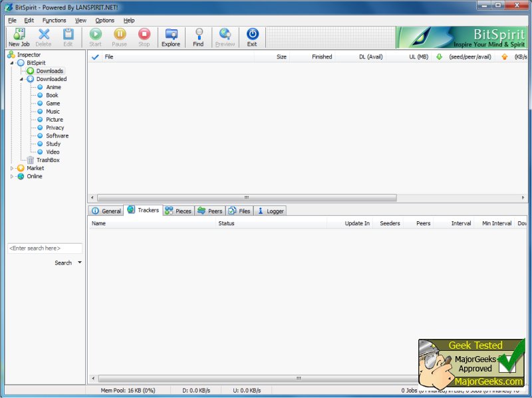Select the Downloaded category node

(x=51, y=79)
